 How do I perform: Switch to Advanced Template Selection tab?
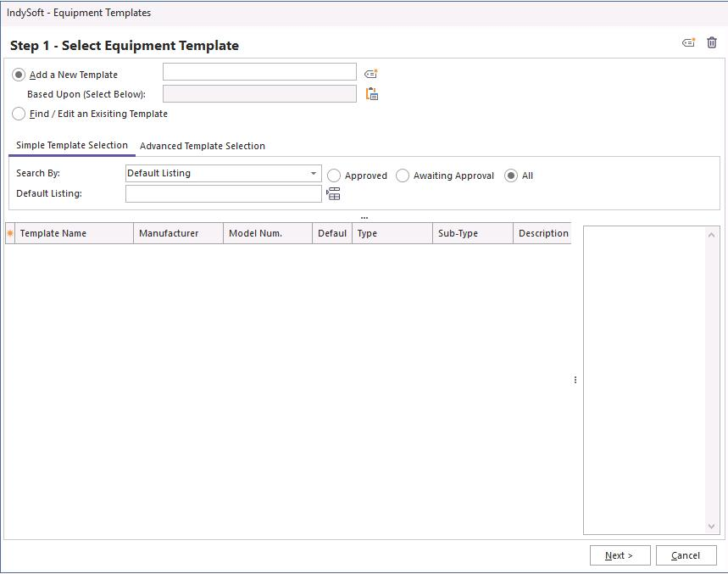[203, 146]
